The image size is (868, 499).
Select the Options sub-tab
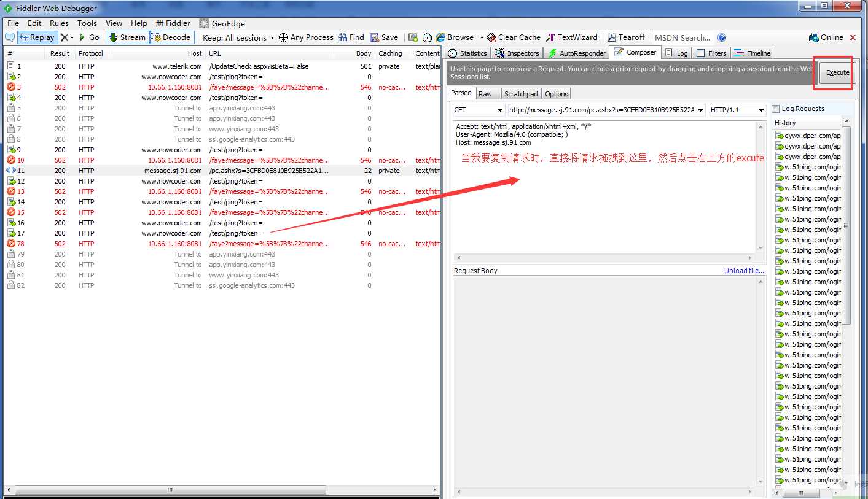pos(557,94)
